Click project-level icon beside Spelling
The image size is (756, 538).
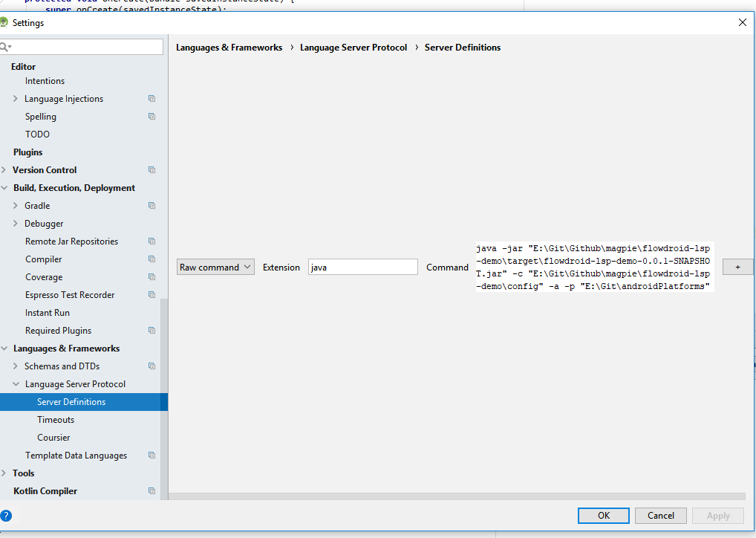tap(152, 116)
